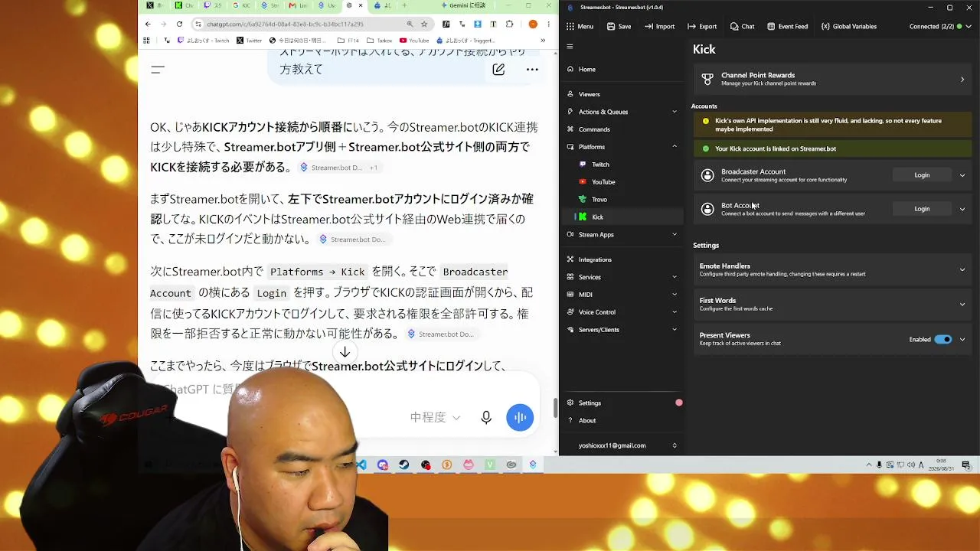Open the Tarkov bookmarks folder

click(x=380, y=41)
